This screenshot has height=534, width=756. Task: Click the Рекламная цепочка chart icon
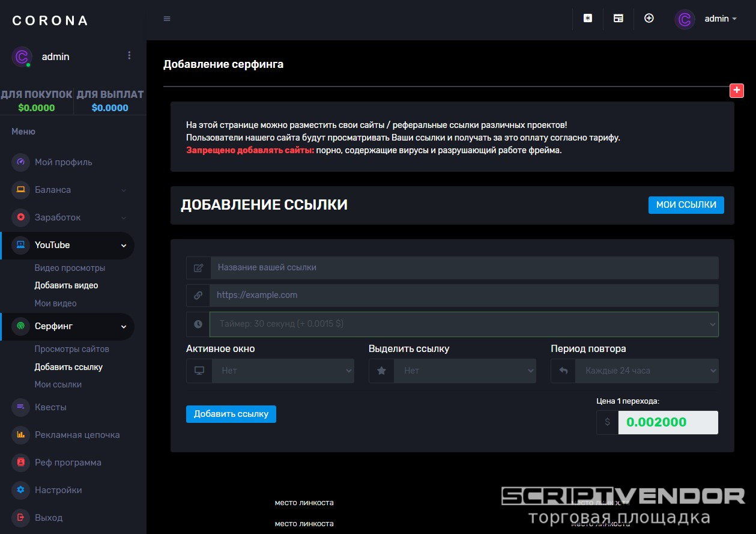(x=20, y=435)
